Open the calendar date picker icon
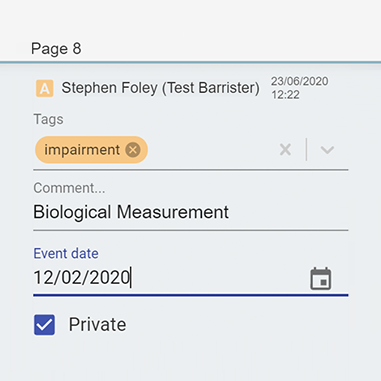Viewport: 381px width, 381px height. (x=321, y=279)
